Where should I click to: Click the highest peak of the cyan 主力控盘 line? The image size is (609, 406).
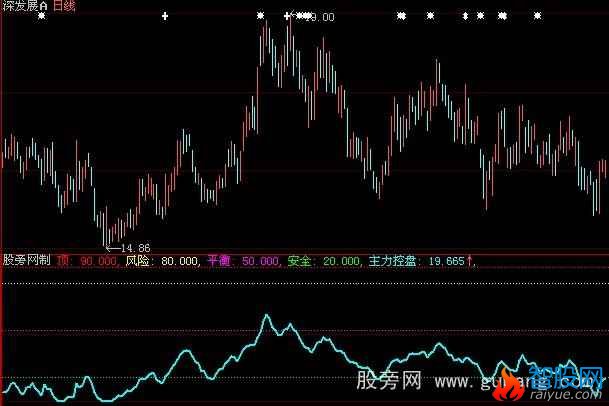(267, 315)
